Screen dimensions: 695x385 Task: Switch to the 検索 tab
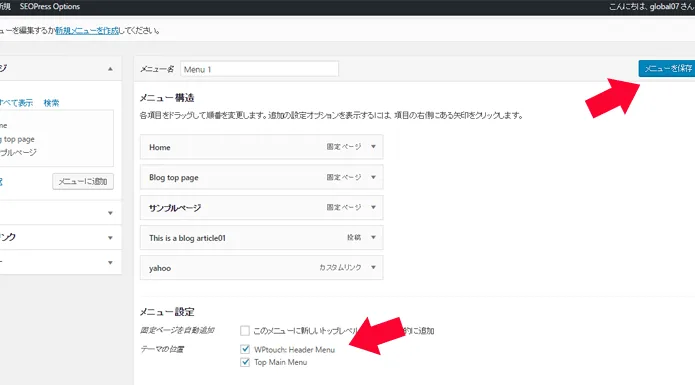(x=51, y=103)
